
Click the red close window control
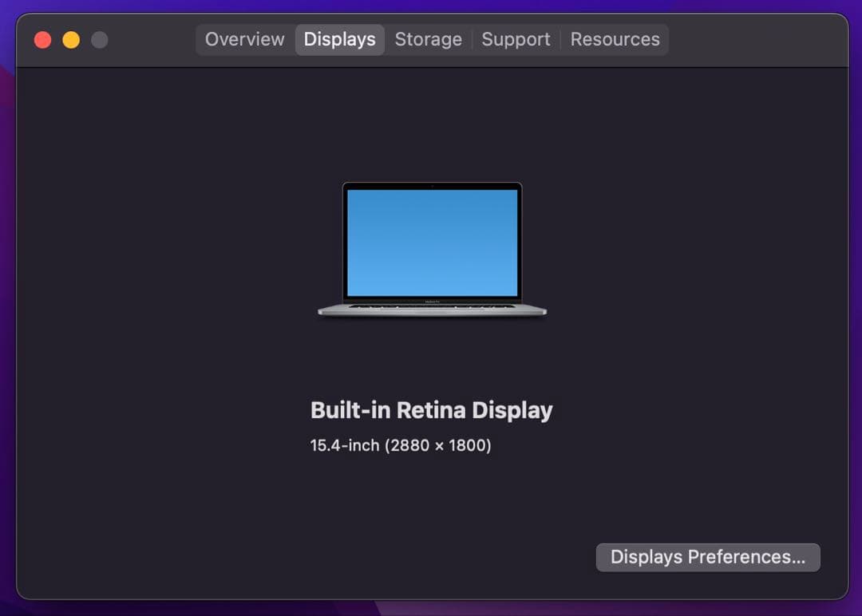tap(42, 39)
